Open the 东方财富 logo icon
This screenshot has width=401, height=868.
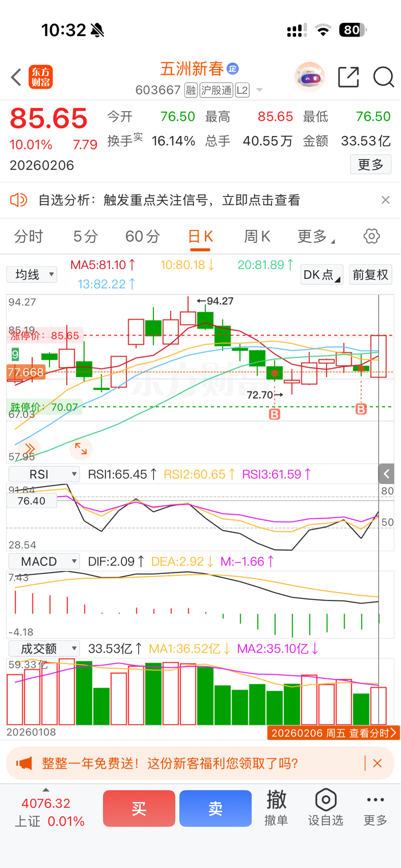(41, 77)
